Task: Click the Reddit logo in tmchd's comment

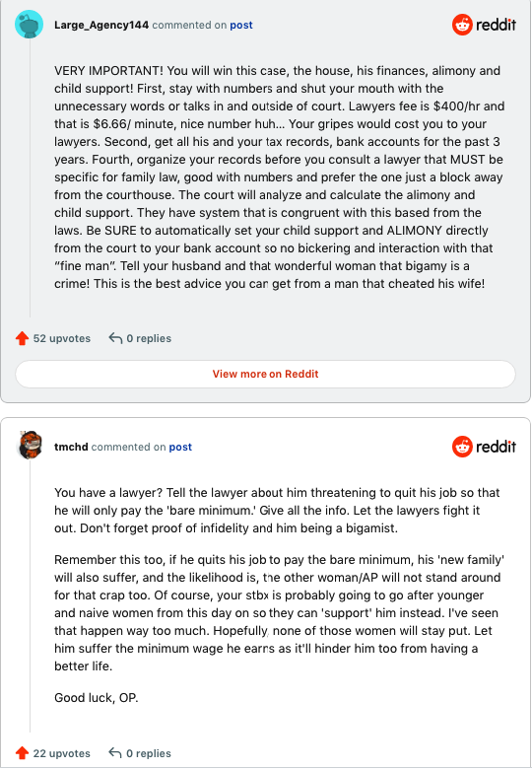Action: click(484, 447)
